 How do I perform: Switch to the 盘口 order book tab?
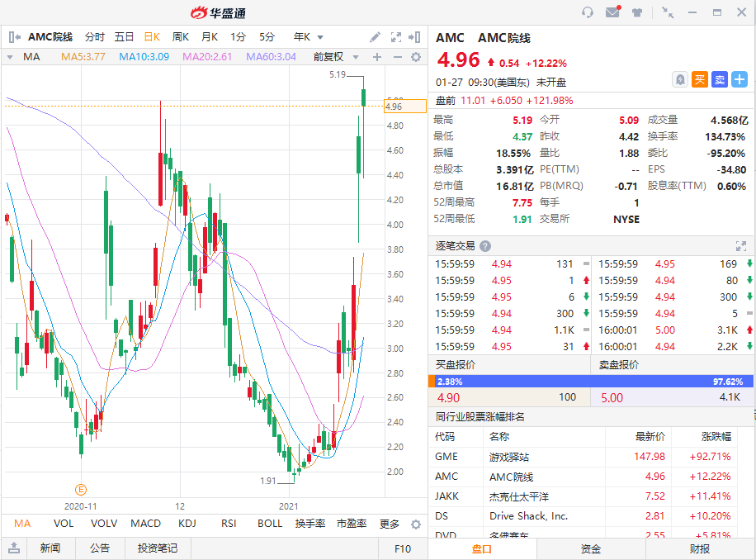click(x=482, y=549)
